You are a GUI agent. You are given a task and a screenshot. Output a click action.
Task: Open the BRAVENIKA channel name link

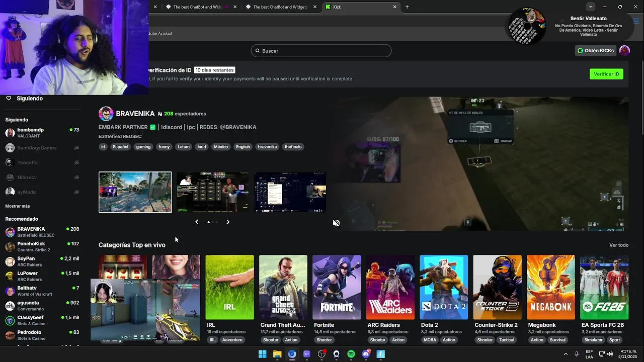(135, 114)
